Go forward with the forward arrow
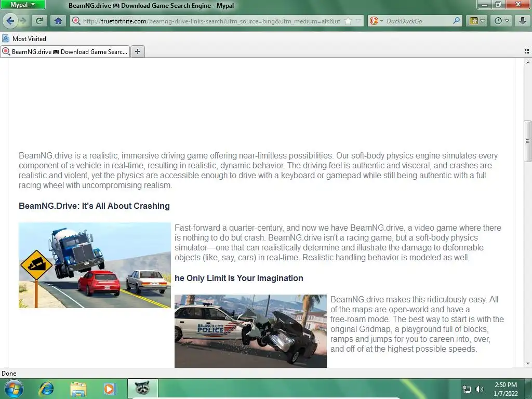Image resolution: width=532 pixels, height=399 pixels. pyautogui.click(x=23, y=21)
